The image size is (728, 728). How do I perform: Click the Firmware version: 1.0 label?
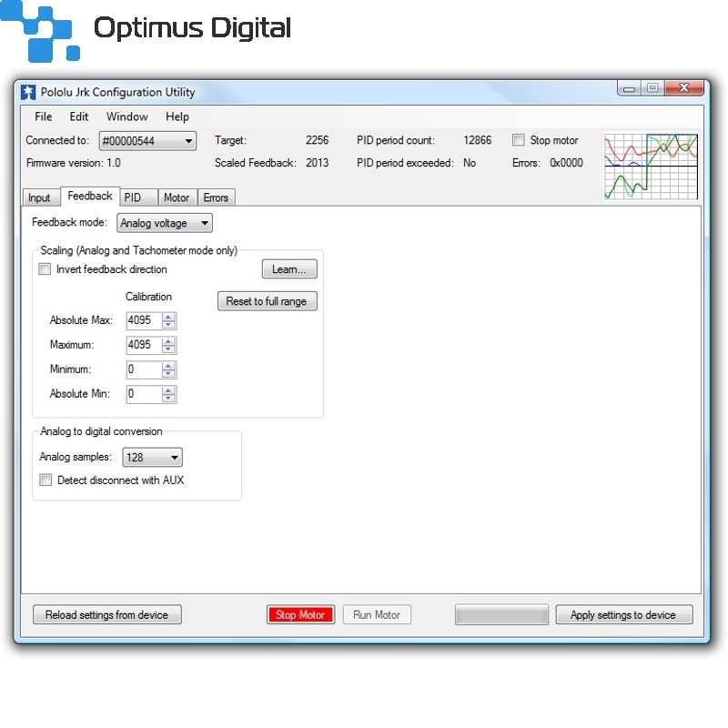pos(74,163)
